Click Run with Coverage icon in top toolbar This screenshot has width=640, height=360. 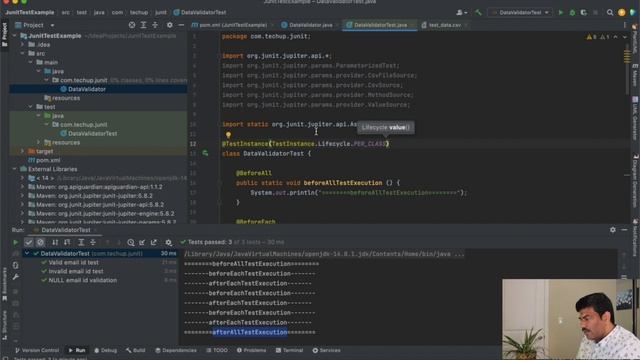pos(584,13)
